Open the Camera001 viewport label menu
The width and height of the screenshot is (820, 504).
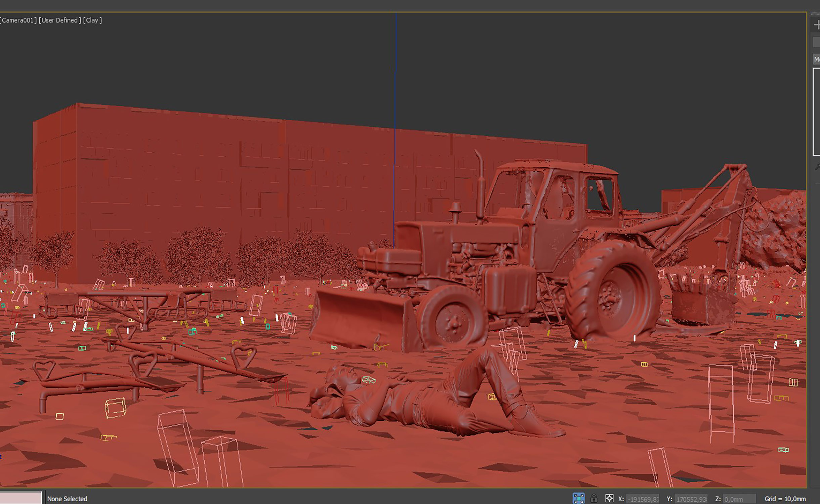click(x=18, y=20)
